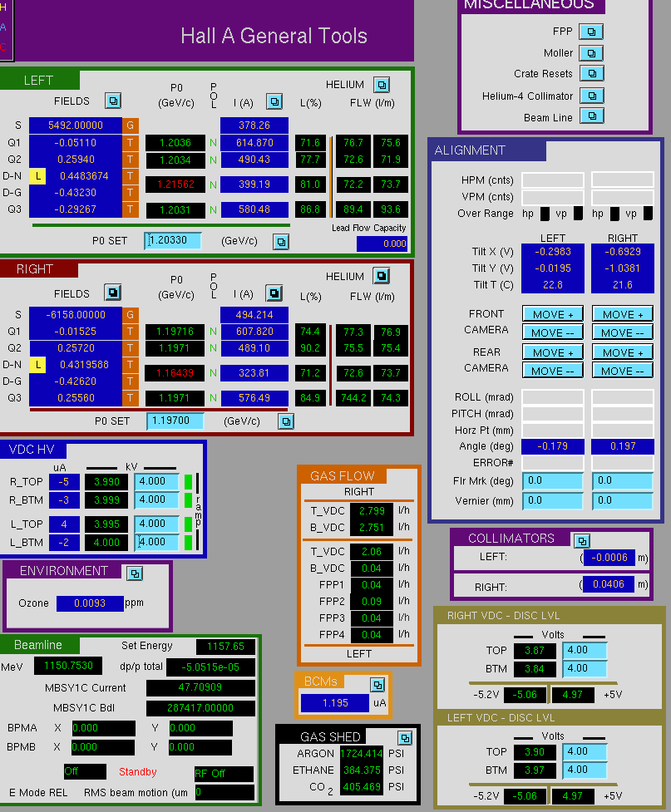
Task: Click the R_TOP kV setpoint field
Action: pos(156,481)
